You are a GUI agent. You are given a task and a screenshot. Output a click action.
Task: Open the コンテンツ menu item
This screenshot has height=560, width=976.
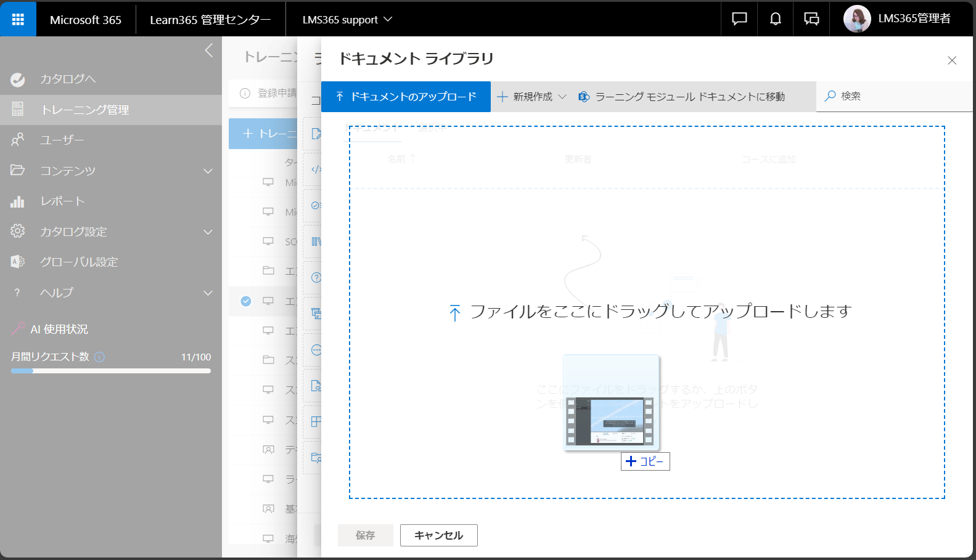point(68,171)
